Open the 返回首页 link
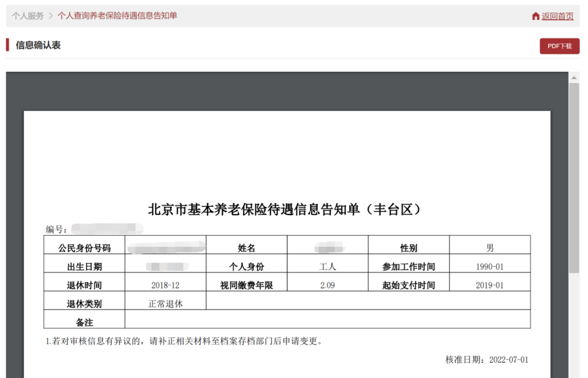The width and height of the screenshot is (588, 378). click(558, 16)
